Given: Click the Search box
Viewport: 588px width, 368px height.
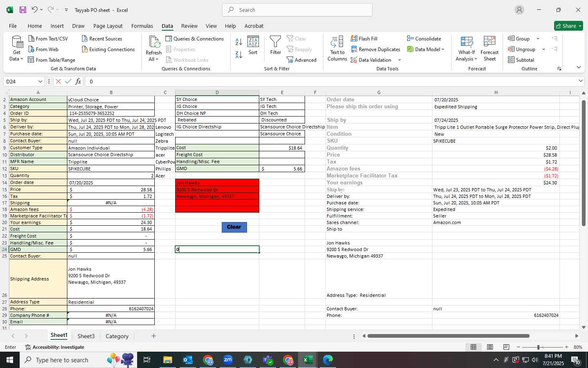Looking at the screenshot, I should (297, 10).
